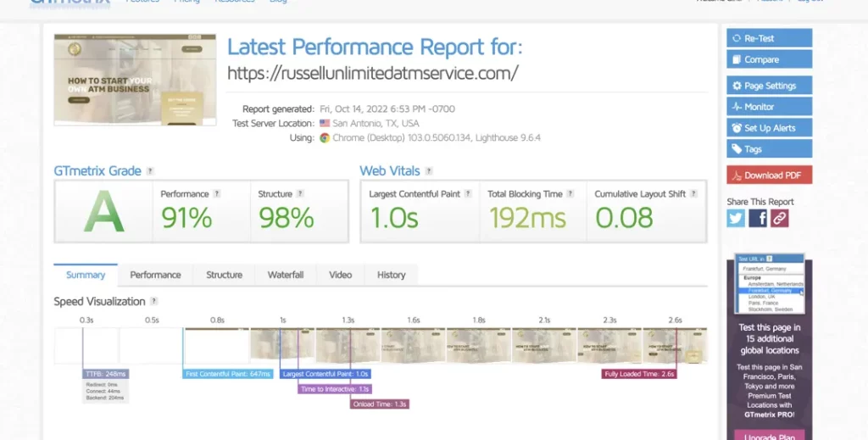Click the 1s filmstrip frame
Viewport: 868px width, 440px height.
(x=282, y=345)
